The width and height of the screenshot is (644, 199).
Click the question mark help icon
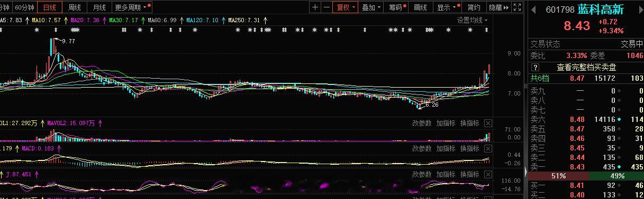tap(535, 68)
